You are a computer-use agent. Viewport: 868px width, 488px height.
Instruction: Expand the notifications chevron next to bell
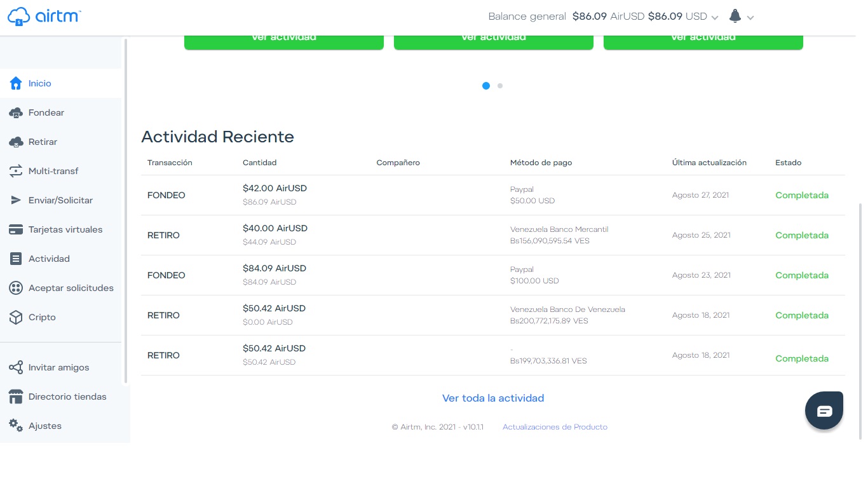pos(750,18)
